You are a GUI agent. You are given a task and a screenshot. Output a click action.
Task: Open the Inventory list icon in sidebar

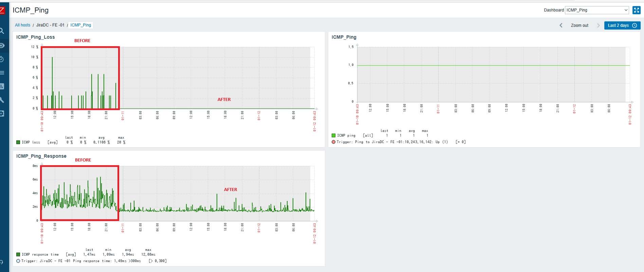[2, 73]
